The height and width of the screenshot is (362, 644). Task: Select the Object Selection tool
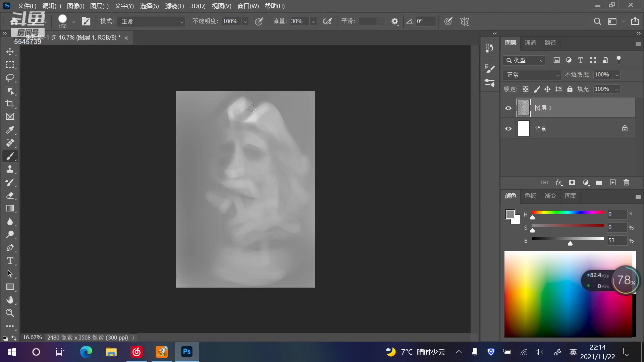coord(10,91)
